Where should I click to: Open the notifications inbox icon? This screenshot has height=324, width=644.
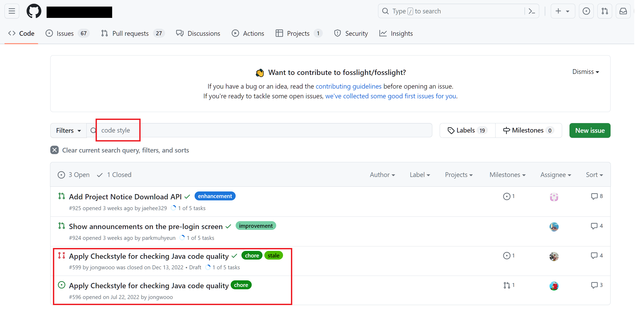(x=623, y=11)
